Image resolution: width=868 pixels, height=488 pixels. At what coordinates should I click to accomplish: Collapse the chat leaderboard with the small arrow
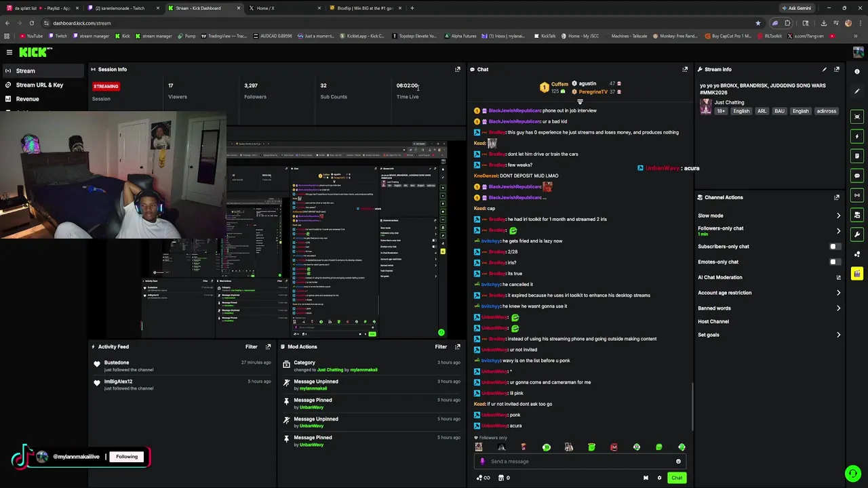coord(580,102)
